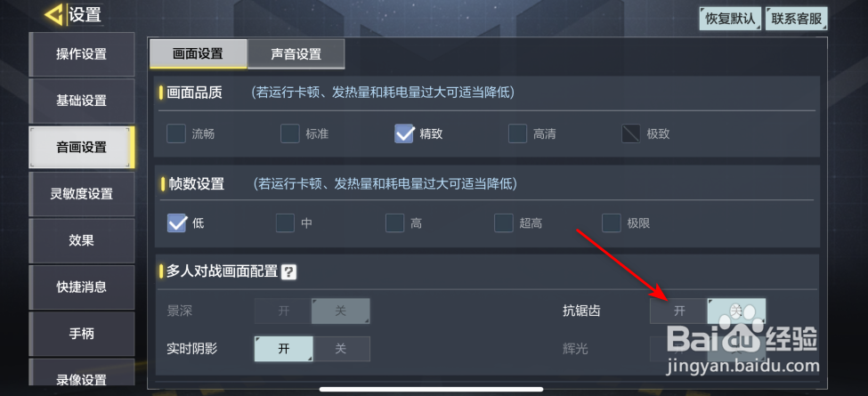
Task: Switch 景深 to 开
Action: pyautogui.click(x=283, y=311)
